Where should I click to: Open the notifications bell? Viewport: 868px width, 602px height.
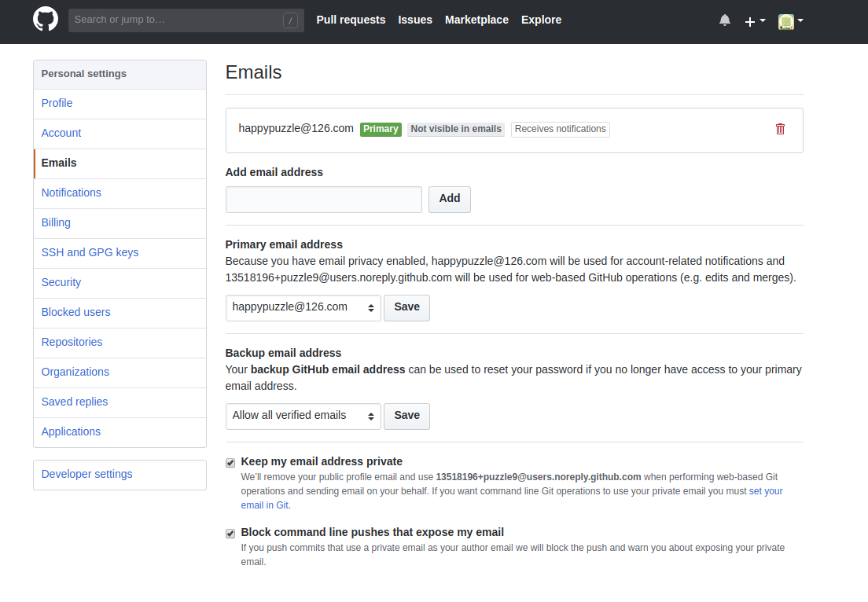[724, 20]
